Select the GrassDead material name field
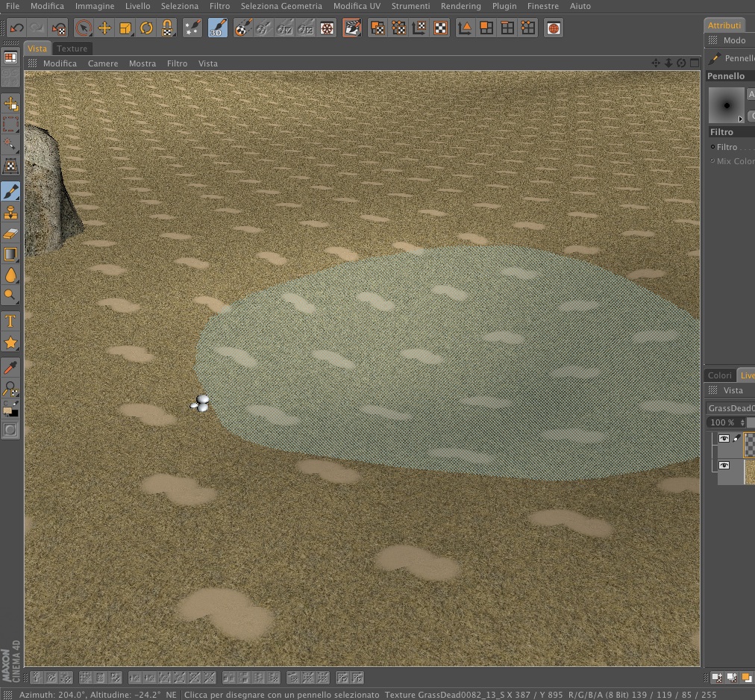The image size is (755, 700). coord(730,408)
